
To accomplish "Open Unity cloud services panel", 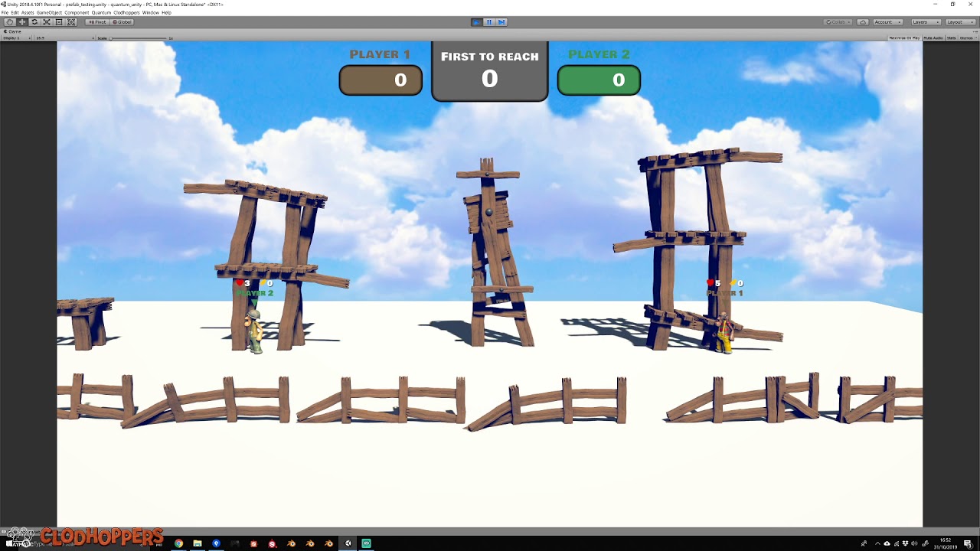I will click(863, 22).
